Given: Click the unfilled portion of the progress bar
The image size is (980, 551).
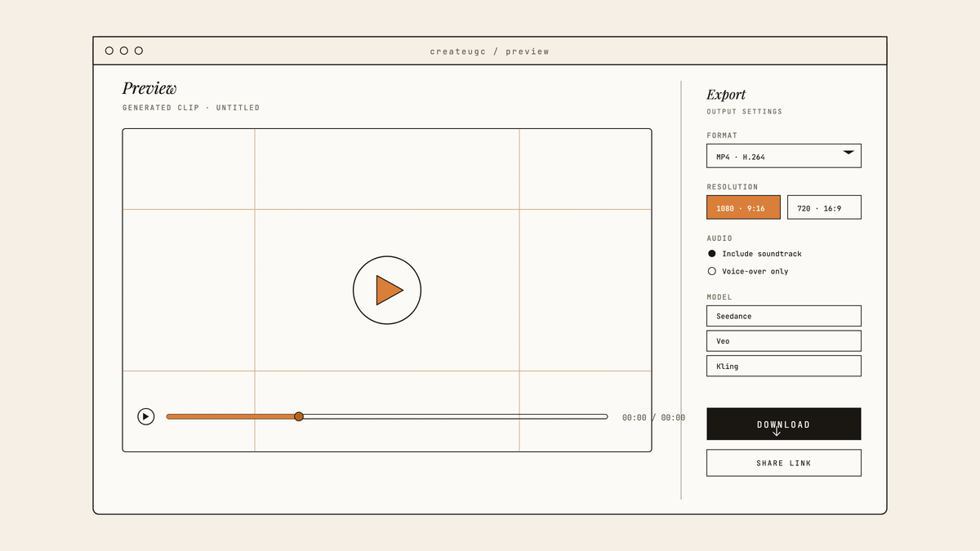Looking at the screenshot, I should 456,416.
